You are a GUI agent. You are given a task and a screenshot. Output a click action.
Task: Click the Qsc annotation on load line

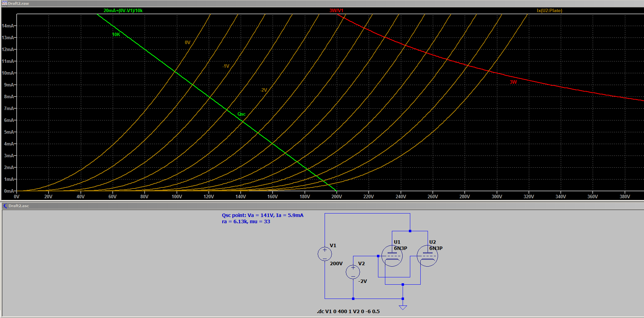point(241,114)
